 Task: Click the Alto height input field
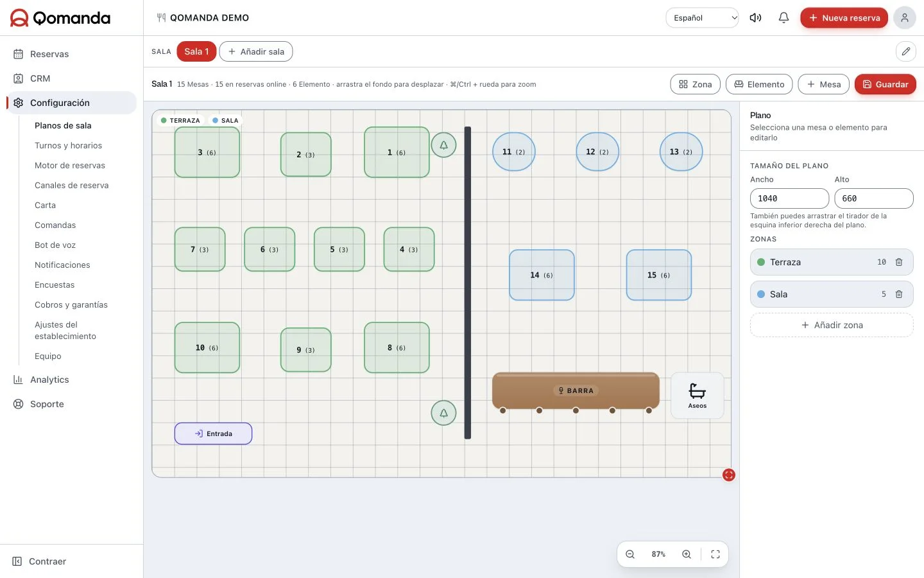[874, 198]
